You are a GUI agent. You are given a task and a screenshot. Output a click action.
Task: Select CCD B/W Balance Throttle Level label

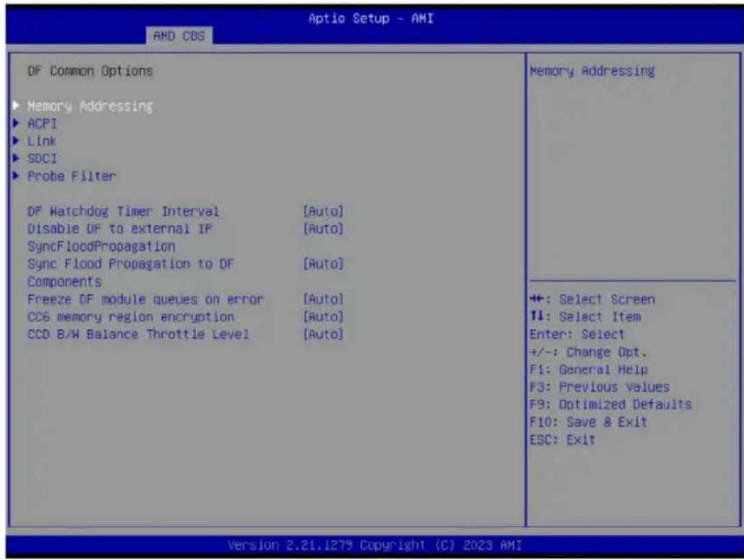[x=138, y=334]
